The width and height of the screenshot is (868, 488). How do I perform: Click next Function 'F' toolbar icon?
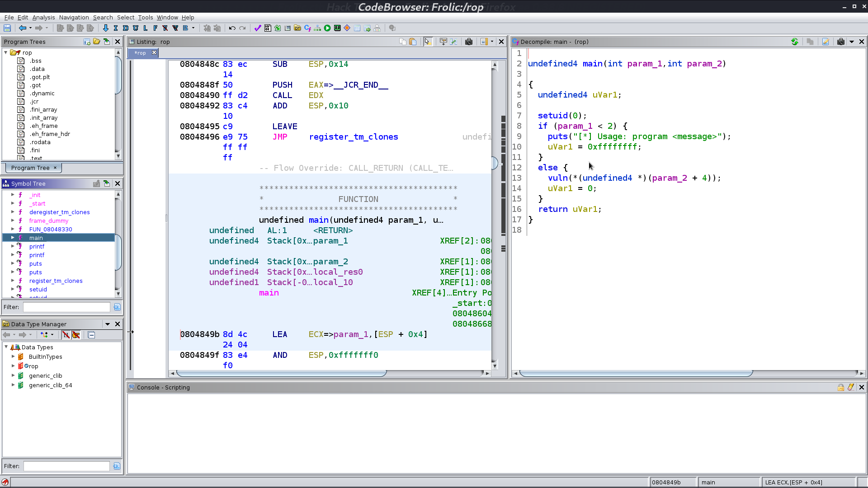point(156,28)
